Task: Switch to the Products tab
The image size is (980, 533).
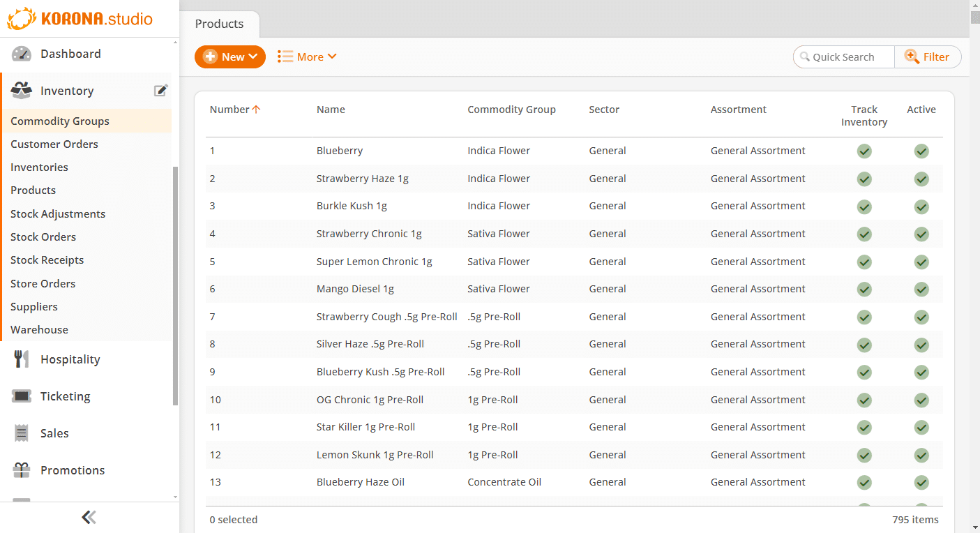Action: click(219, 24)
